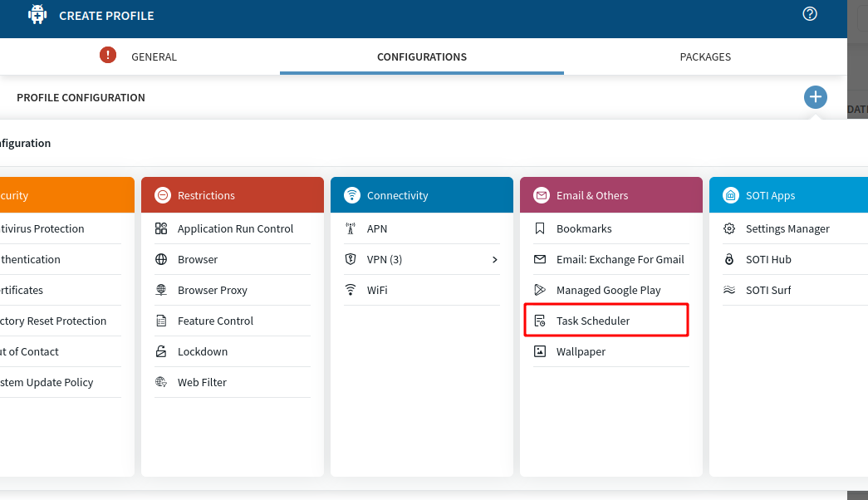
Task: Click the SOTI Surf wave icon
Action: pos(729,290)
